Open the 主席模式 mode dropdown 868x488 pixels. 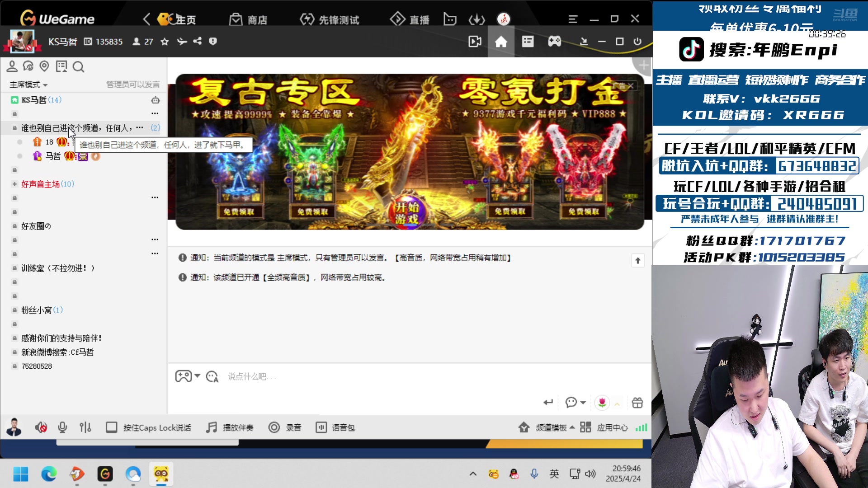29,84
